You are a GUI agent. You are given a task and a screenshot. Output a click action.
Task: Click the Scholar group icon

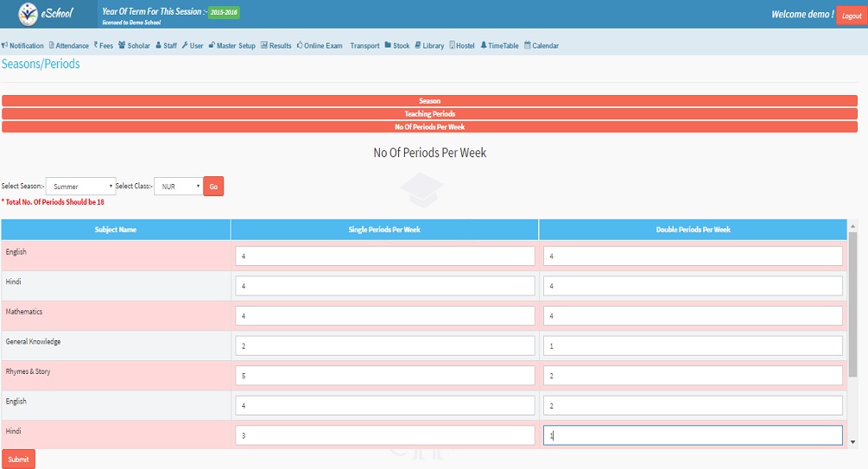(122, 46)
